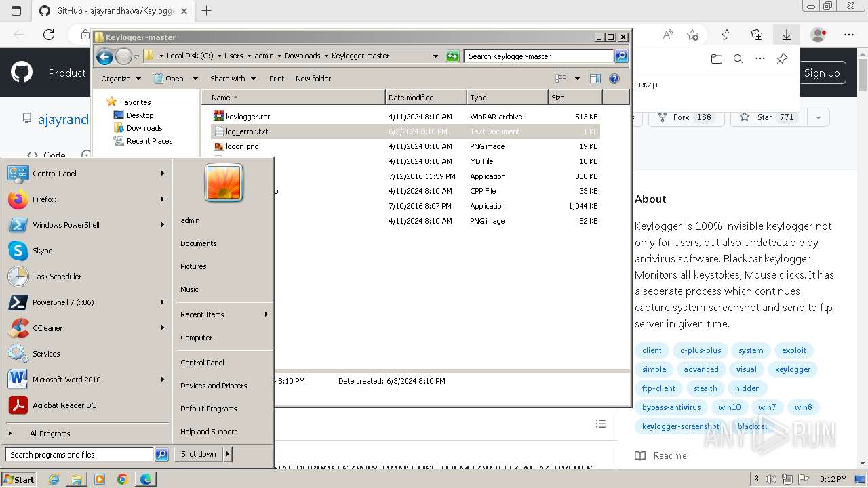Open Explorer help icon
Screen dimensions: 868x488
pyautogui.click(x=614, y=79)
